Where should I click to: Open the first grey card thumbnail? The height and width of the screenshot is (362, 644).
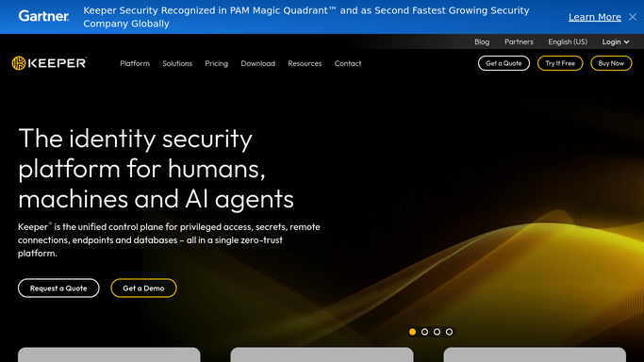point(108,354)
